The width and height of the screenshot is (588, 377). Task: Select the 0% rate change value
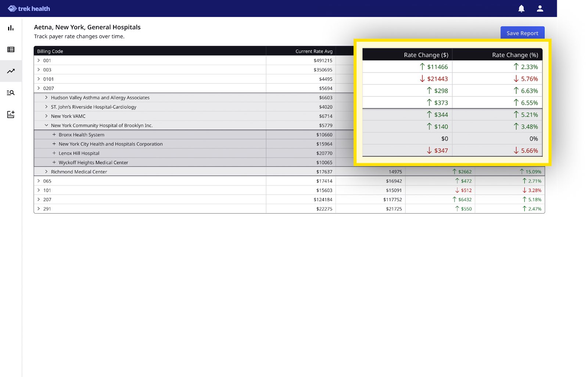pyautogui.click(x=534, y=139)
